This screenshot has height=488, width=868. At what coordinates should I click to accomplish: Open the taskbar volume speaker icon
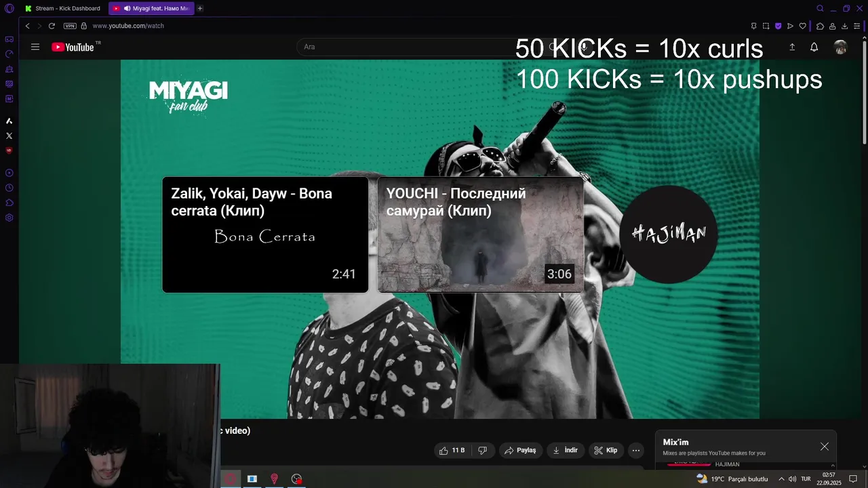[792, 479]
